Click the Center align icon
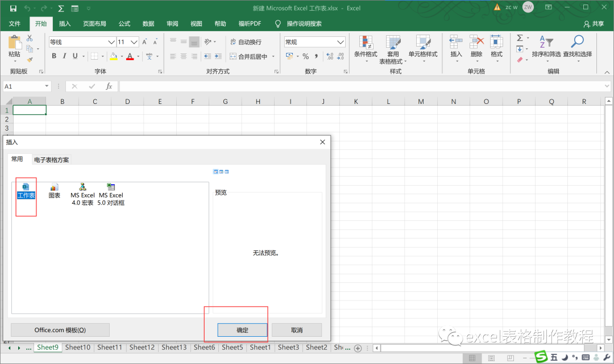 point(184,56)
